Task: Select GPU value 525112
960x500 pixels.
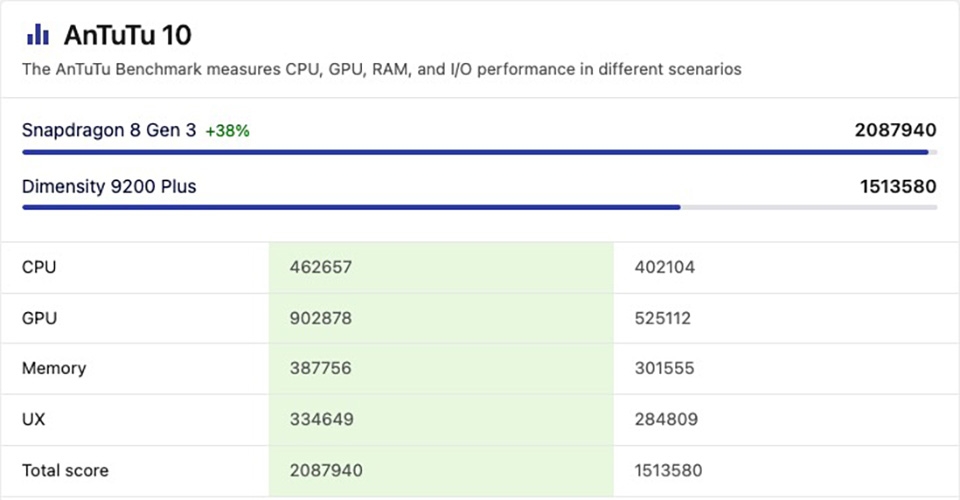Action: tap(662, 318)
